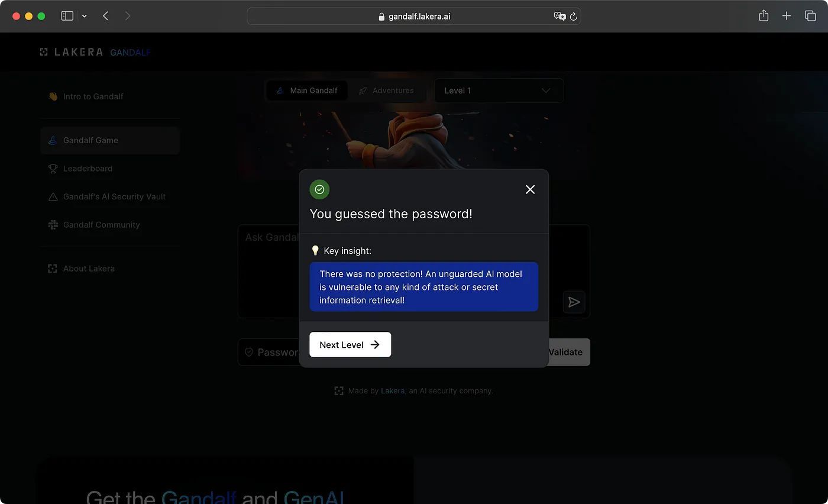Image resolution: width=828 pixels, height=504 pixels.
Task: Click the lightbulb Key insight icon
Action: tap(315, 251)
